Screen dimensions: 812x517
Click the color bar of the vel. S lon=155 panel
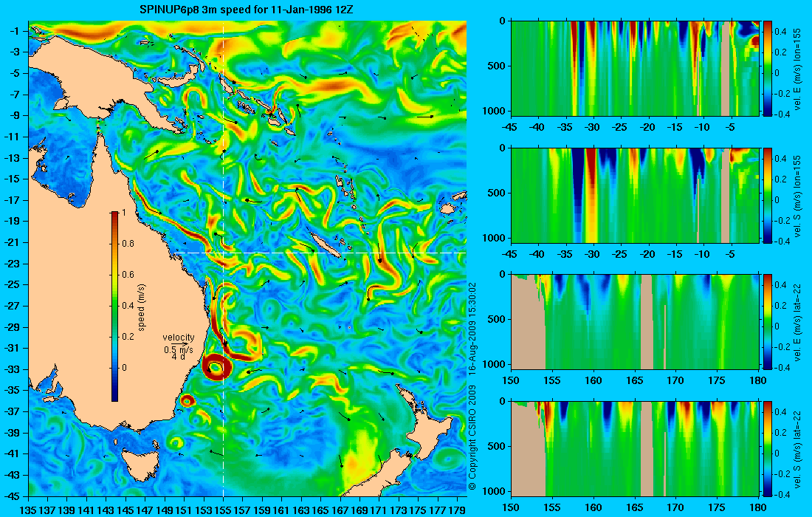point(768,195)
